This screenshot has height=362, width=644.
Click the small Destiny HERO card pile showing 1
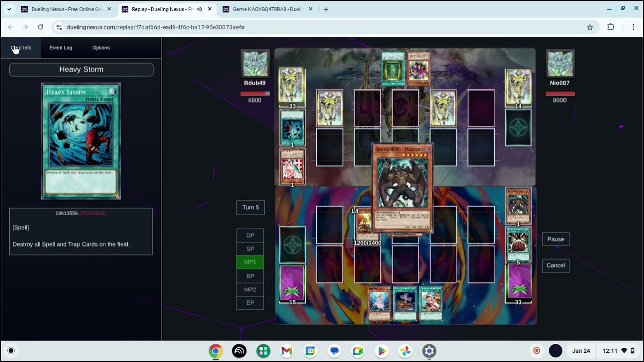pos(518,206)
